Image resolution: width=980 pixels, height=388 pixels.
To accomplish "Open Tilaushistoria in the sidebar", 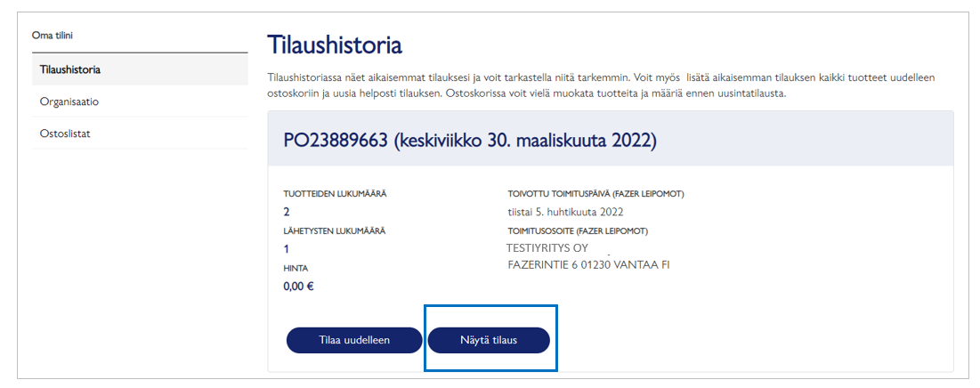I will 70,69.
